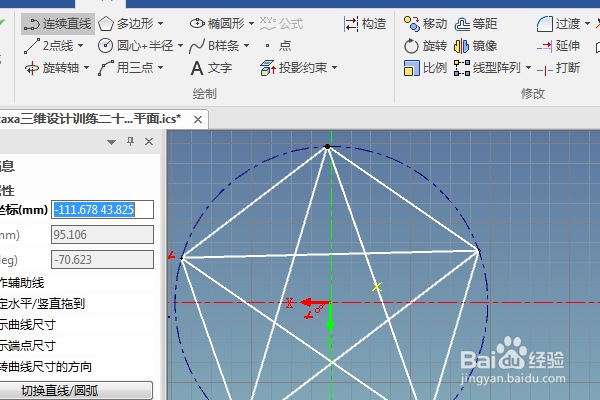Click the length field showing 95.106
The width and height of the screenshot is (600, 400).
point(103,234)
